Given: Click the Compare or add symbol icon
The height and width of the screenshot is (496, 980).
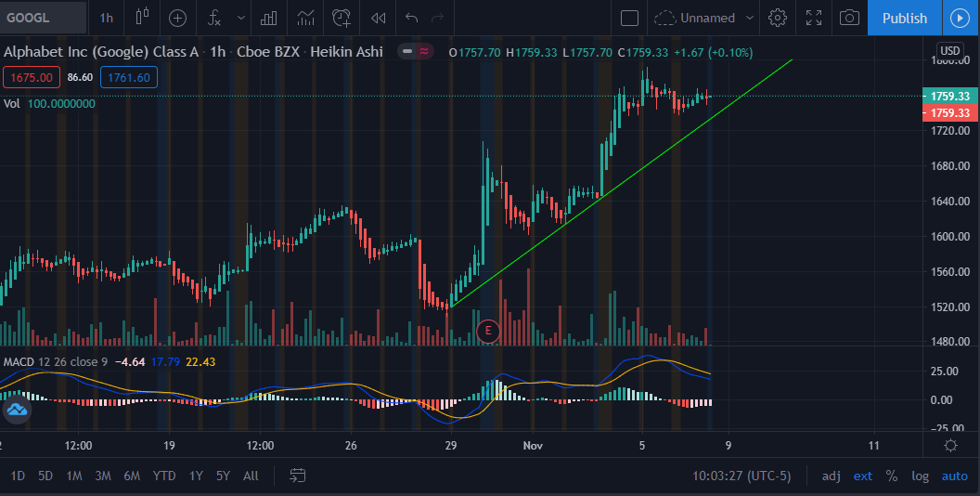Looking at the screenshot, I should 177,19.
